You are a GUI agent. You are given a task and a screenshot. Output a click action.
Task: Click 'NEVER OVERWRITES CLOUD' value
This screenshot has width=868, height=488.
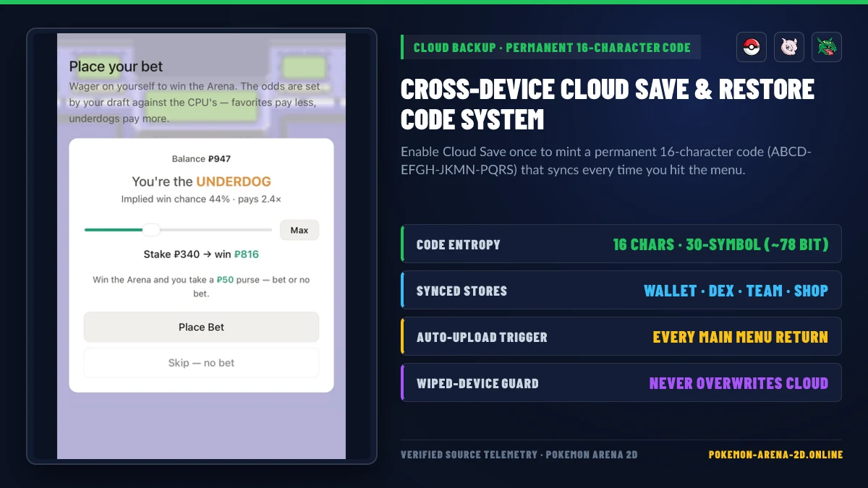739,383
